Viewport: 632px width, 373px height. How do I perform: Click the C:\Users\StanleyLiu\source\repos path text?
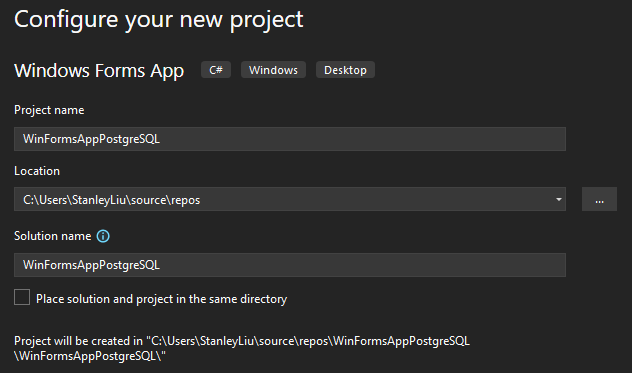(x=112, y=200)
